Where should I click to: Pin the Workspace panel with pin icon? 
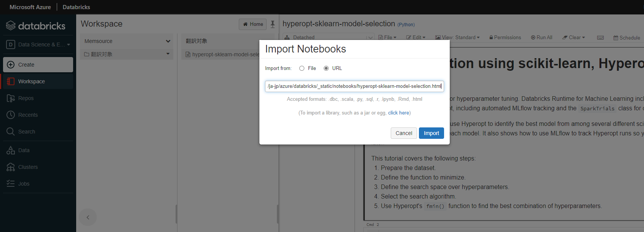pyautogui.click(x=273, y=24)
